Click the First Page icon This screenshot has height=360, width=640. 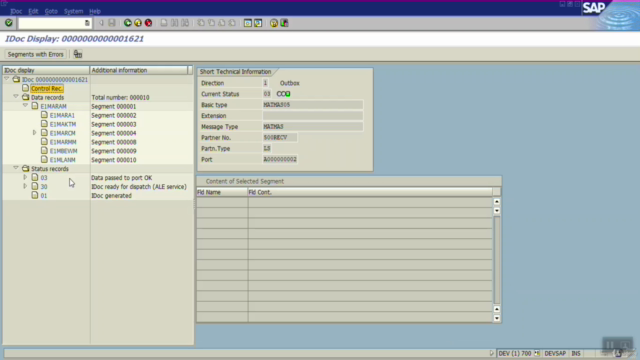pyautogui.click(x=201, y=23)
